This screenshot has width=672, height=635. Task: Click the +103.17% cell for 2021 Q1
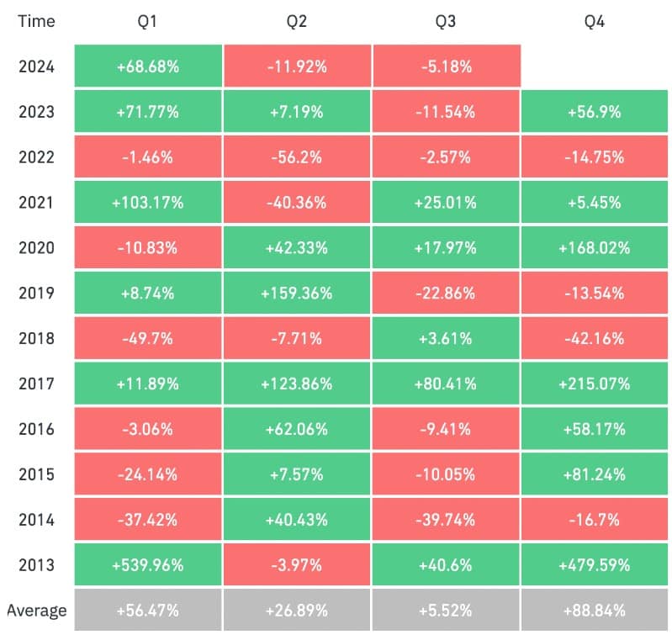coord(148,202)
